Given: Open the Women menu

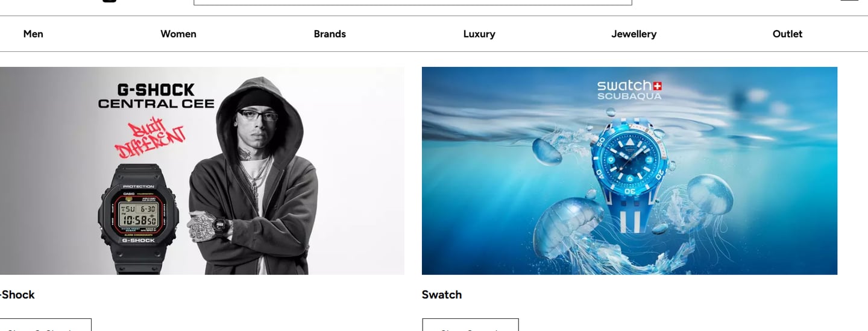Looking at the screenshot, I should (x=178, y=34).
